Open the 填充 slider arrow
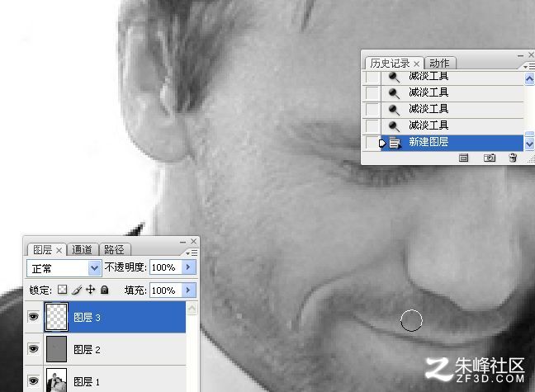Screen dimensions: 535x392 point(189,290)
